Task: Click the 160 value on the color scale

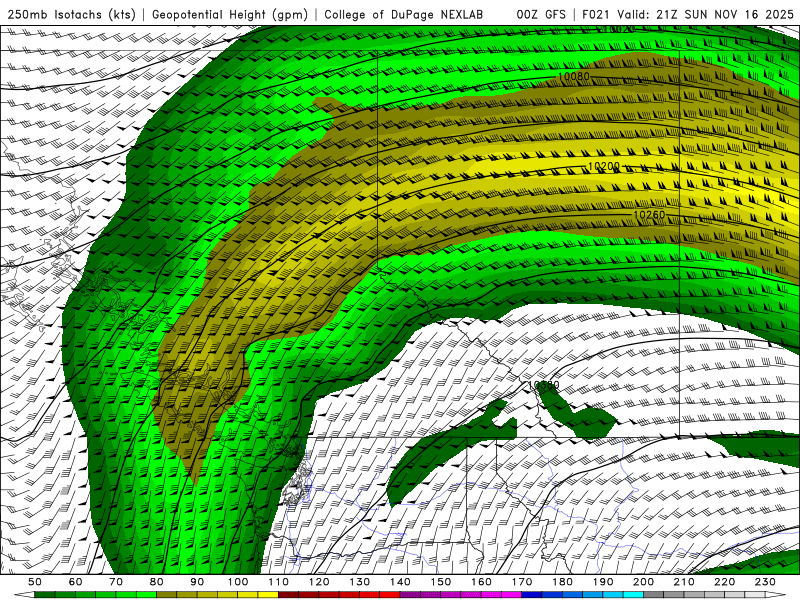Action: pos(481,582)
